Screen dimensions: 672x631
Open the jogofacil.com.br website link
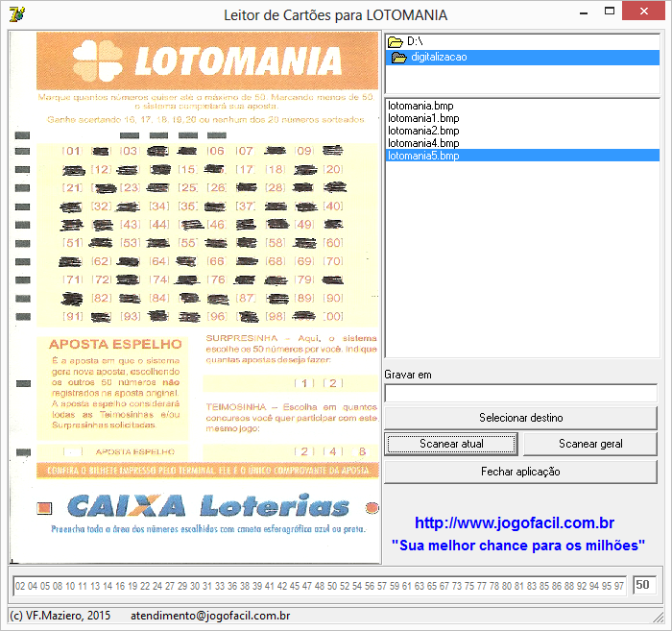514,523
